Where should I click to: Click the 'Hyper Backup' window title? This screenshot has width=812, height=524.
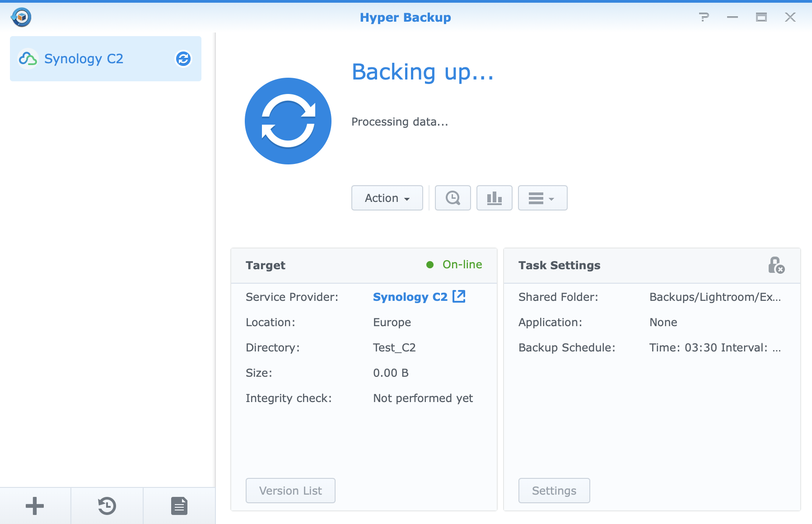[x=405, y=17]
